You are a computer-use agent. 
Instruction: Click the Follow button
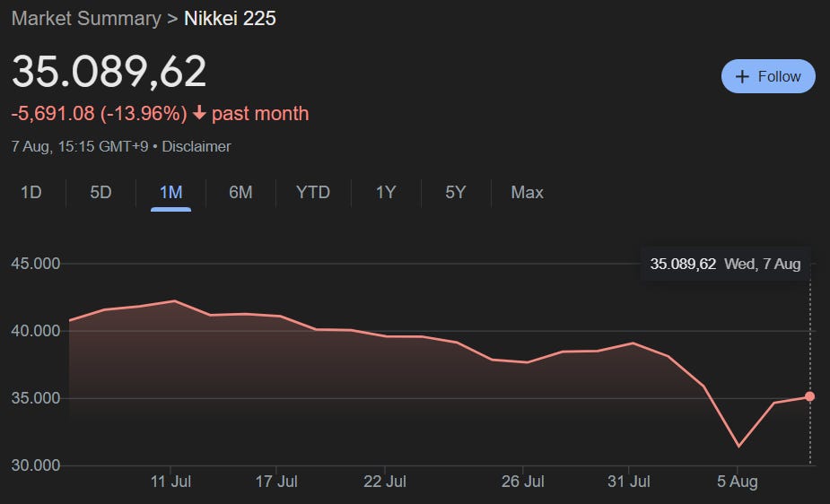[768, 76]
